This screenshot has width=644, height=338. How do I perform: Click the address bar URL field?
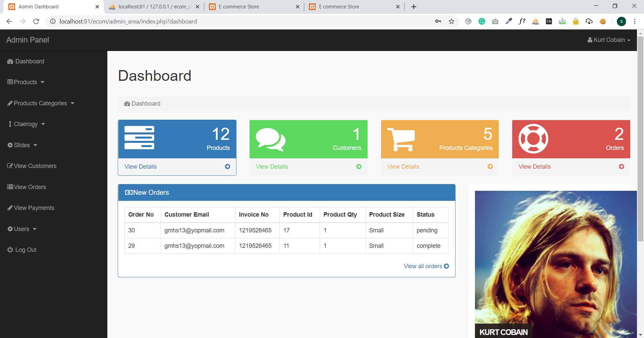click(241, 21)
